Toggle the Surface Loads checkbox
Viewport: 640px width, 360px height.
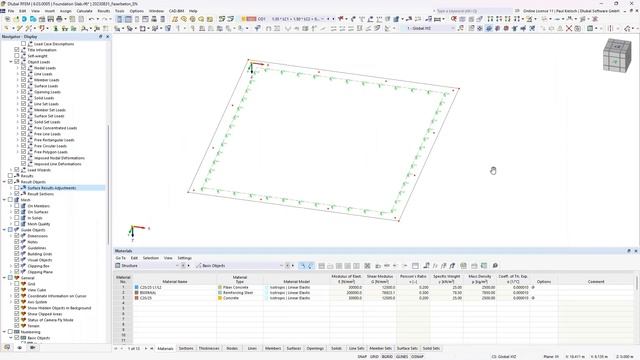click(x=23, y=86)
